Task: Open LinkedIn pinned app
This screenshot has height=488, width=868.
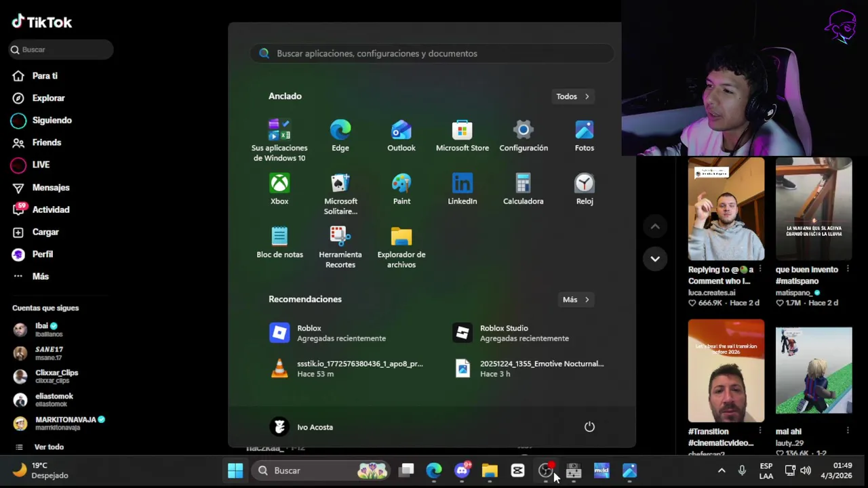Action: pyautogui.click(x=462, y=190)
